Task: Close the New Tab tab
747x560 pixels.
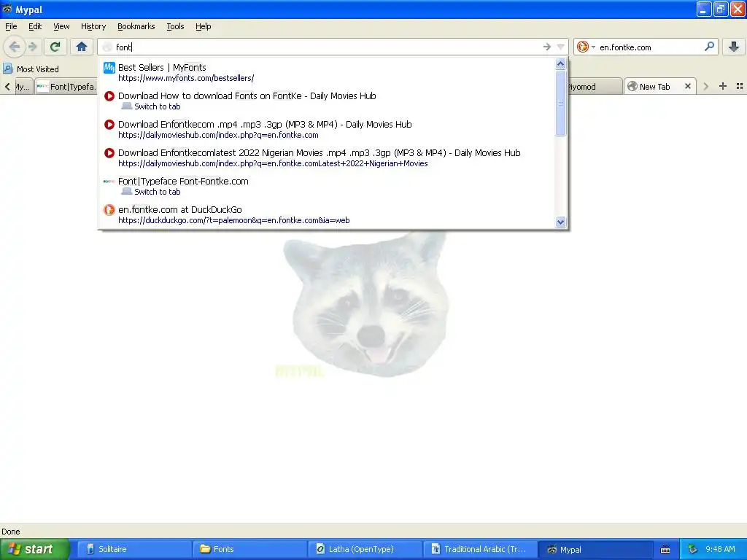Action: pos(687,86)
